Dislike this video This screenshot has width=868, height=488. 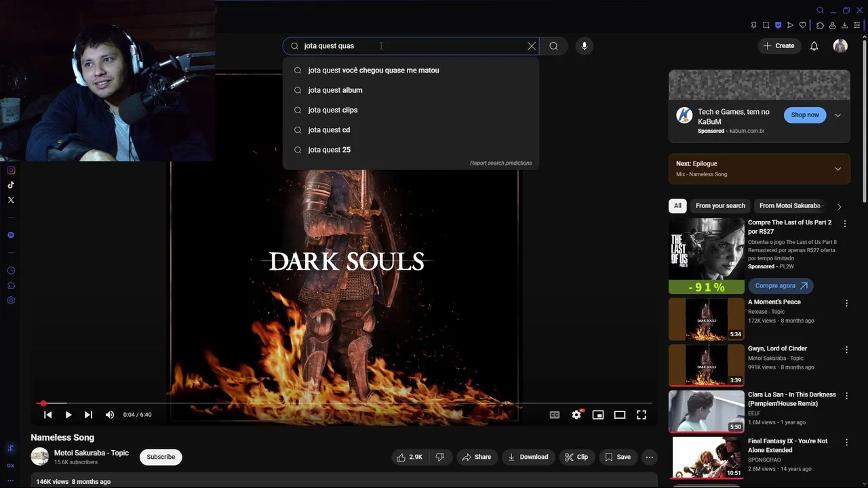point(440,457)
